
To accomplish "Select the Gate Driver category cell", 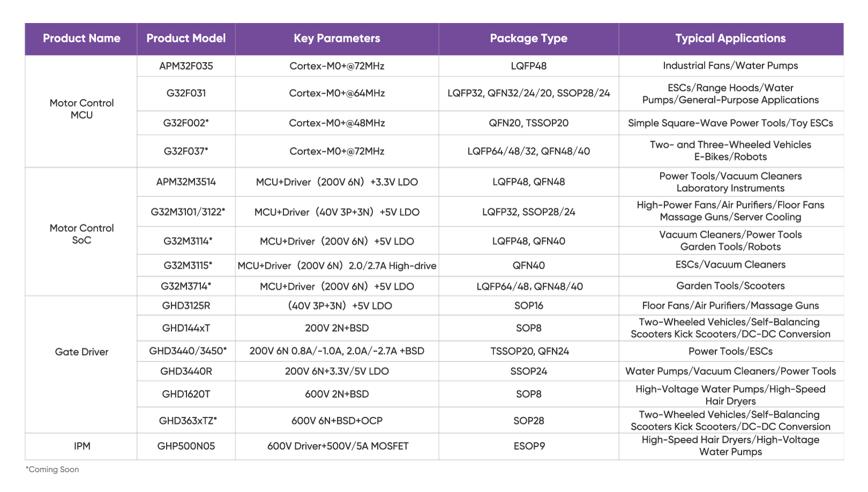I will point(81,352).
